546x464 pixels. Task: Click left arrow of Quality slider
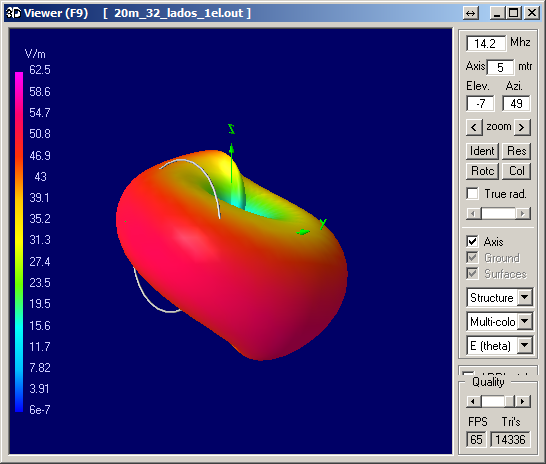point(473,401)
